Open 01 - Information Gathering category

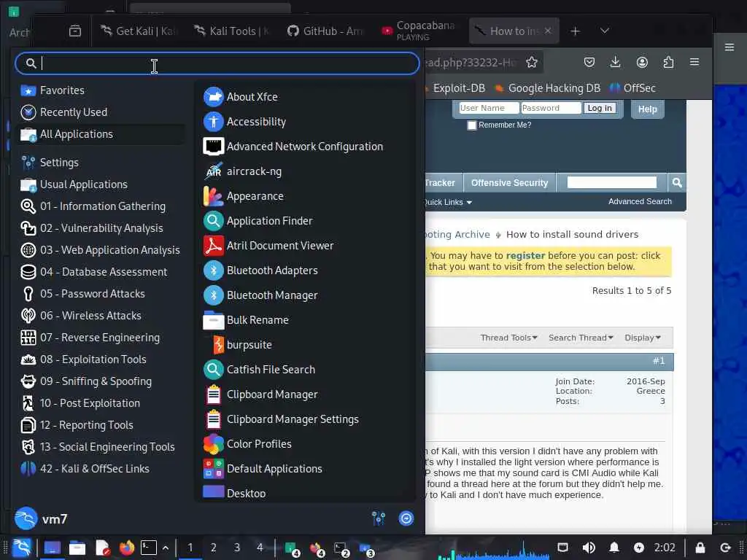pos(100,206)
